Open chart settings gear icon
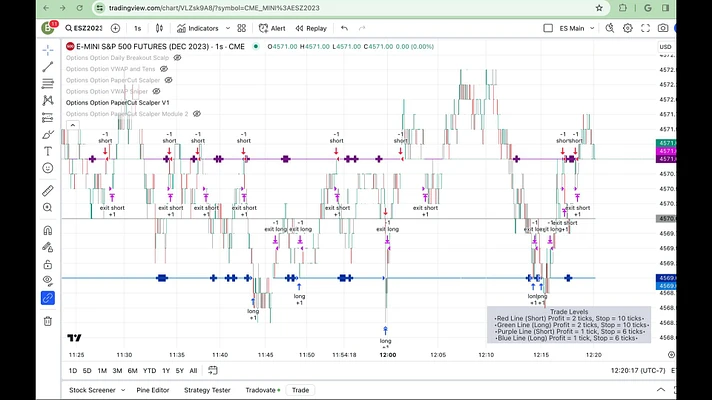The width and height of the screenshot is (712, 400). 628,28
